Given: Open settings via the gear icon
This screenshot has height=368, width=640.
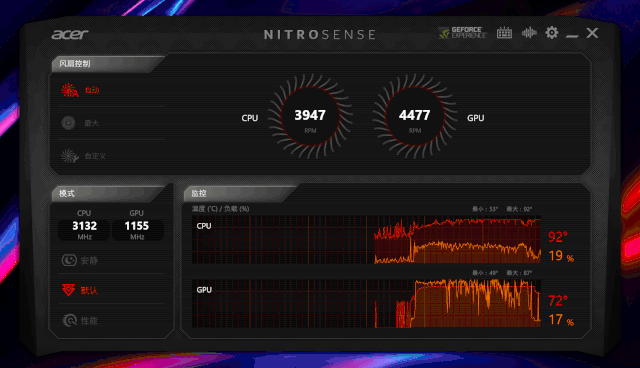Looking at the screenshot, I should coord(551,33).
